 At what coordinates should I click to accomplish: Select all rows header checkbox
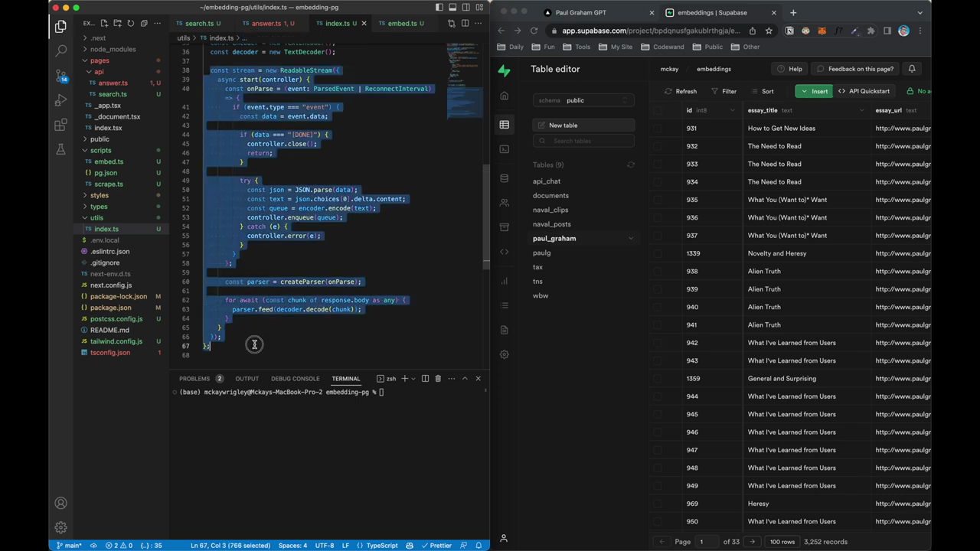coord(658,110)
